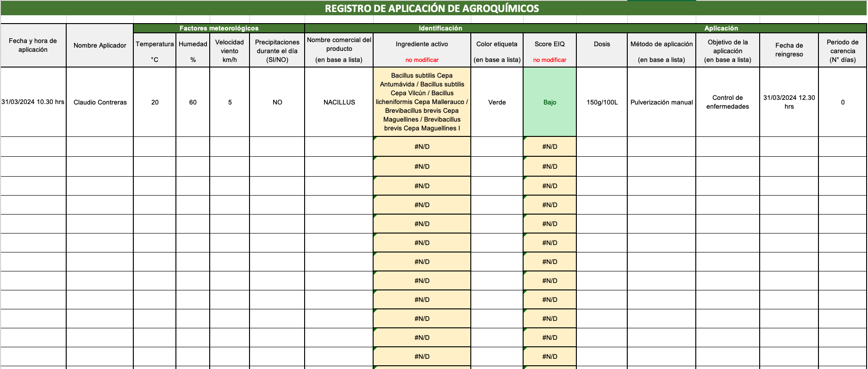Click the "Claudio Contreras" applicator cell
Image resolution: width=868 pixels, height=369 pixels.
(x=100, y=102)
